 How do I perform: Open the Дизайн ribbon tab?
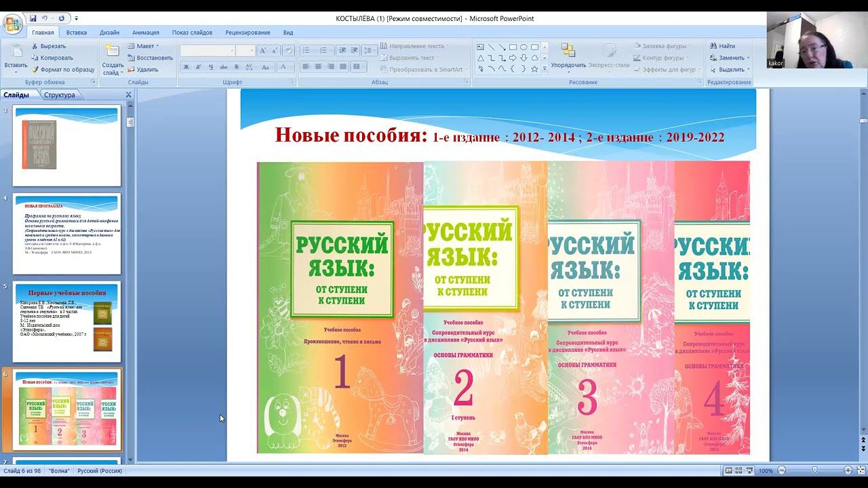[x=109, y=33]
